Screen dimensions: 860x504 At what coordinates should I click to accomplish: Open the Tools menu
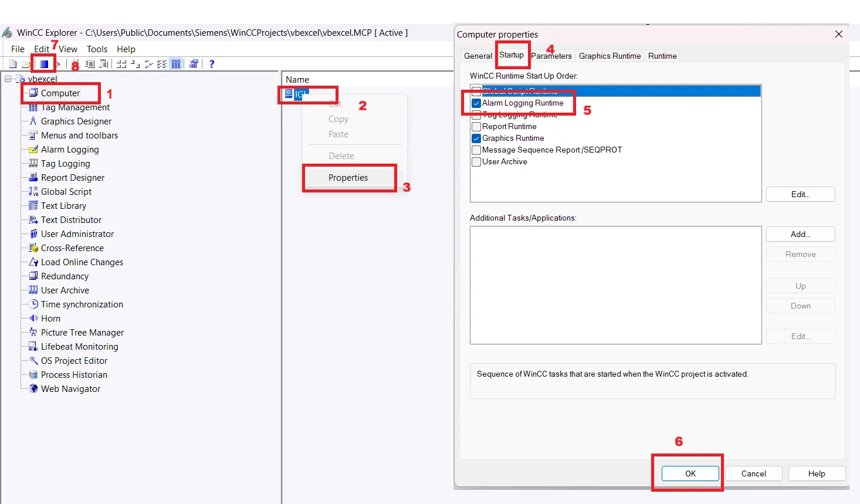point(97,49)
